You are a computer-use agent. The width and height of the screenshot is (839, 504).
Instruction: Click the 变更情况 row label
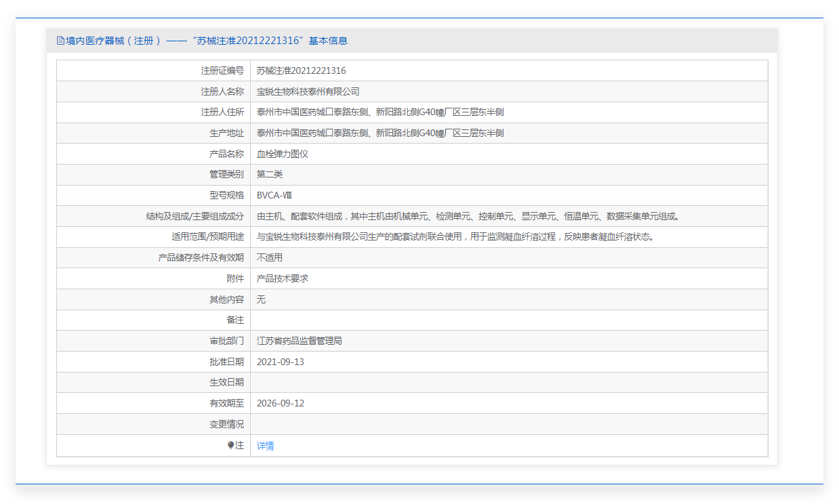point(226,424)
